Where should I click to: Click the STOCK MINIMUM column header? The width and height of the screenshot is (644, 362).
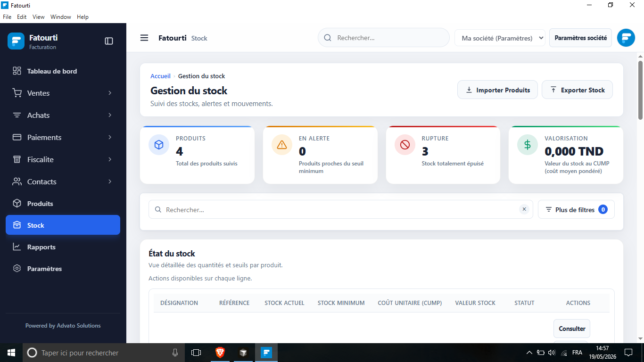pos(341,303)
